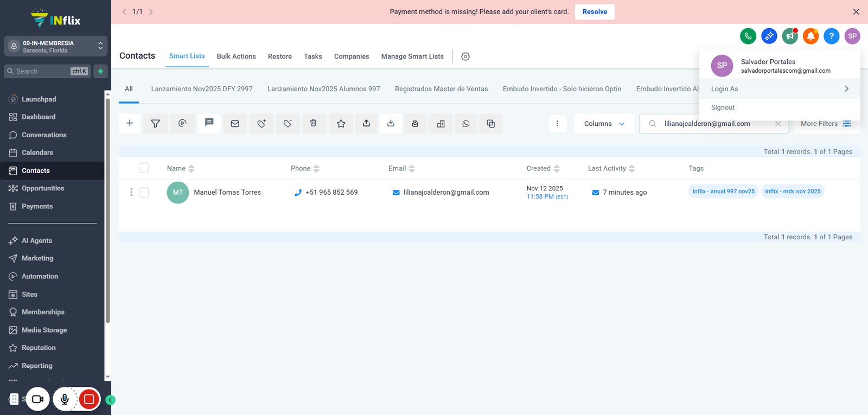Open the Manuel Tomas Torres contact
Viewport: 868px width, 415px height.
click(x=227, y=193)
